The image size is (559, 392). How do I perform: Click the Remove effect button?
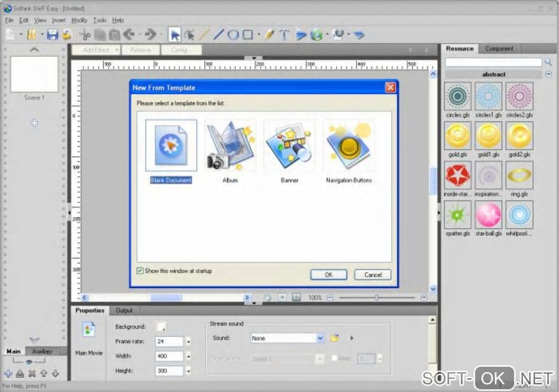click(x=140, y=50)
